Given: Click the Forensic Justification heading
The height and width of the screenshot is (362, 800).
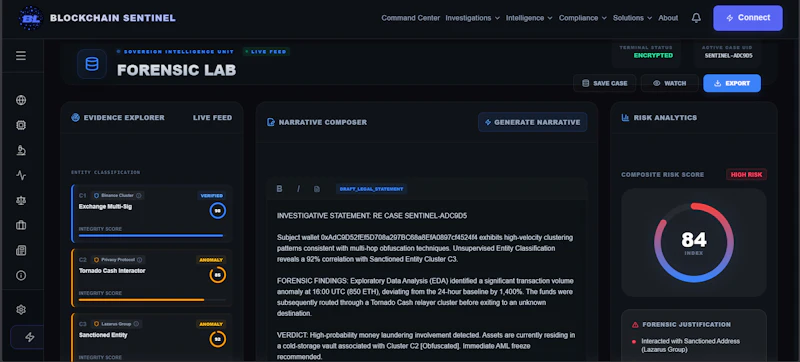Looking at the screenshot, I should click(x=686, y=324).
